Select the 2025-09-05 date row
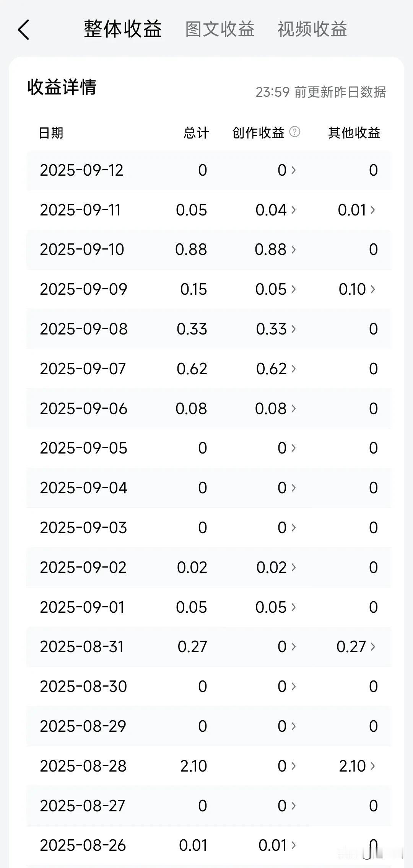The height and width of the screenshot is (868, 413). (209, 448)
